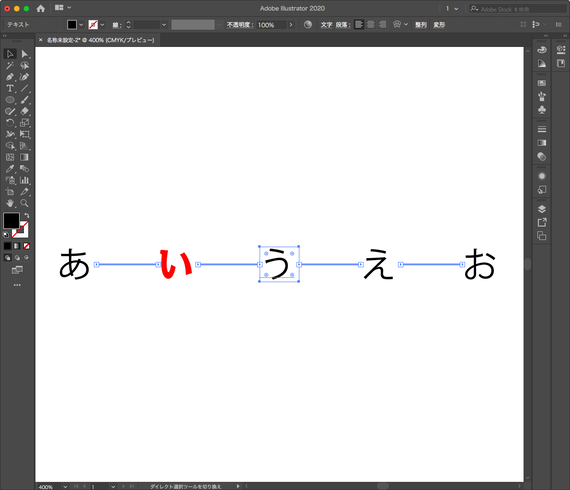Open the Layers panel icon
Image resolution: width=570 pixels, height=490 pixels.
point(542,209)
